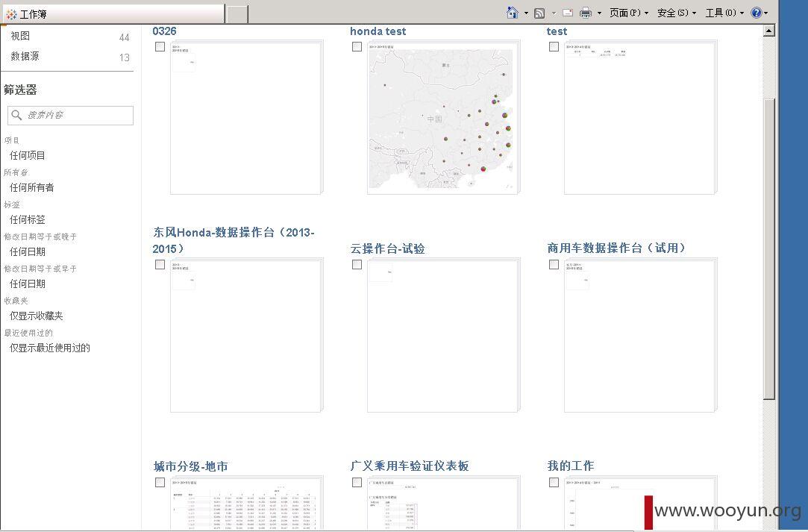
Task: Check the test workbook checkbox
Action: click(554, 46)
